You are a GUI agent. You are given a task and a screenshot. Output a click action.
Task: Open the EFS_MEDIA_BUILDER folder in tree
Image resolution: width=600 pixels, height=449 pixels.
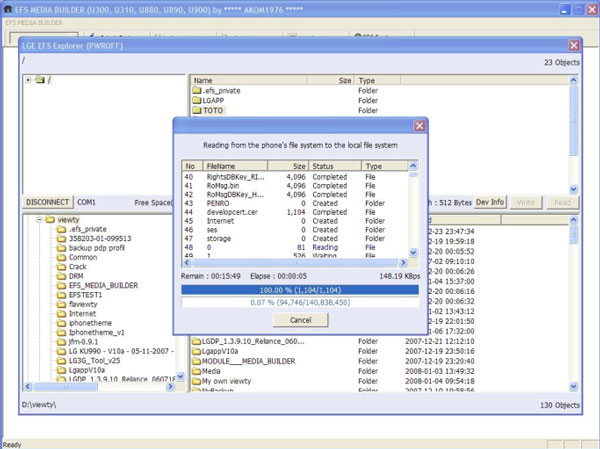101,285
